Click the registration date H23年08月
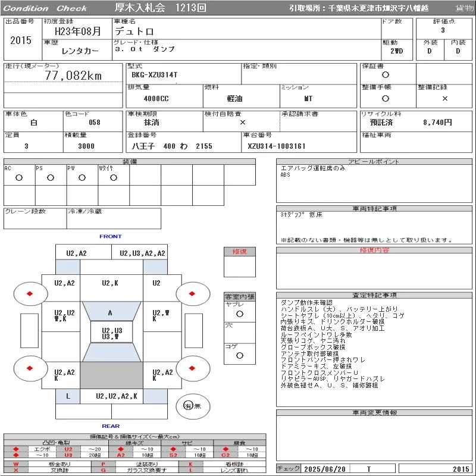The width and height of the screenshot is (476, 476). pos(78,31)
